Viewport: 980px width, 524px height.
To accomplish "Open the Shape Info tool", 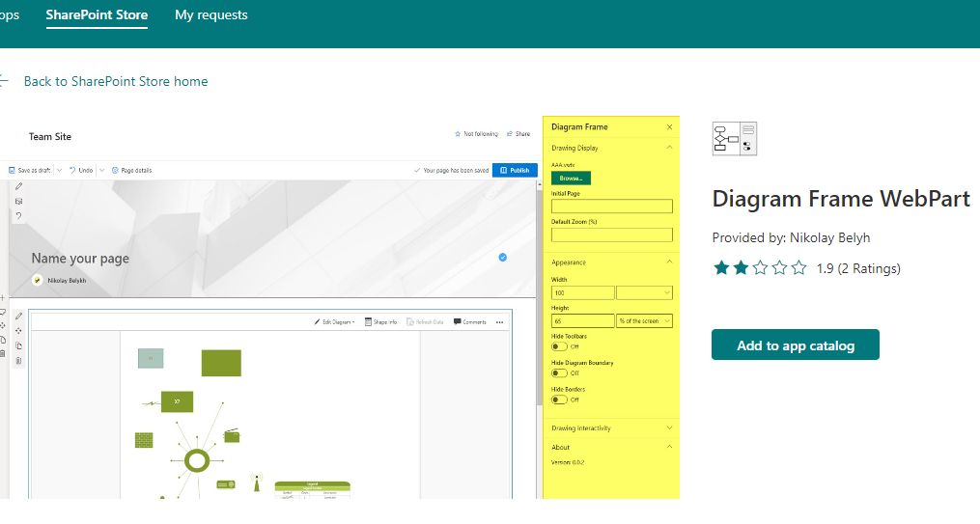I will point(380,322).
